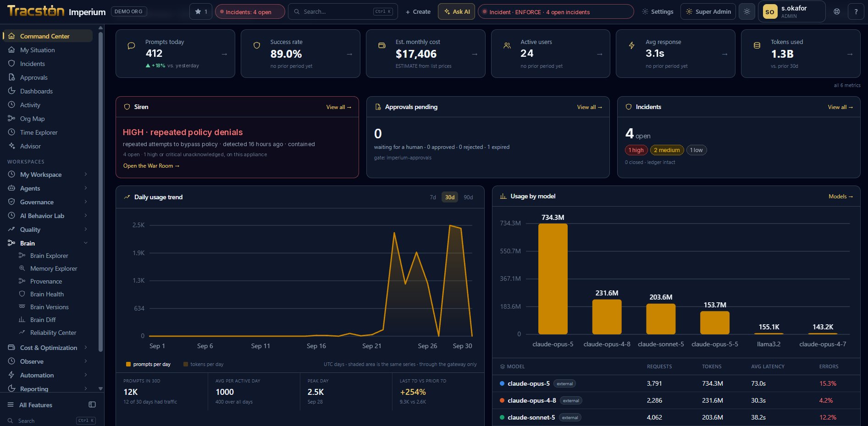Expand the Reporting section chevron

point(86,389)
